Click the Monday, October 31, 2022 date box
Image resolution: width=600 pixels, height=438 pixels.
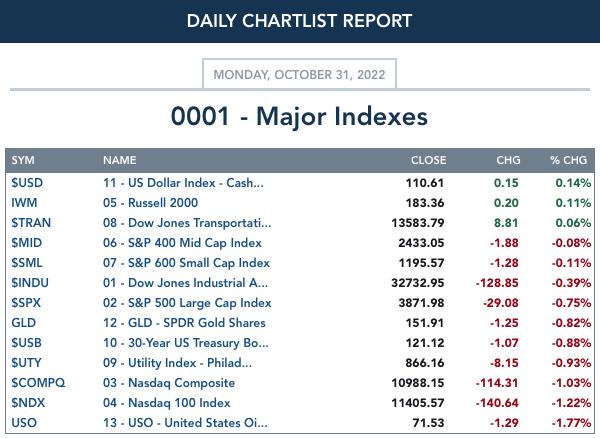coord(299,74)
